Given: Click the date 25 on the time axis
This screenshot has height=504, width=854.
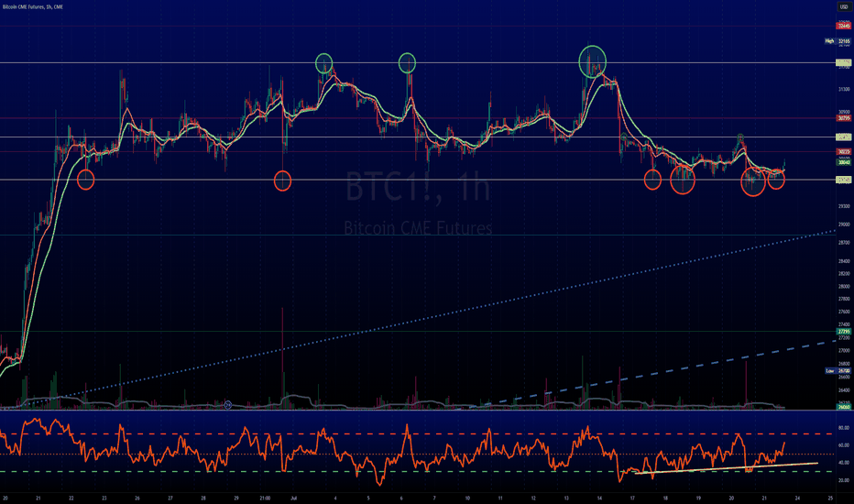Looking at the screenshot, I should click(830, 498).
